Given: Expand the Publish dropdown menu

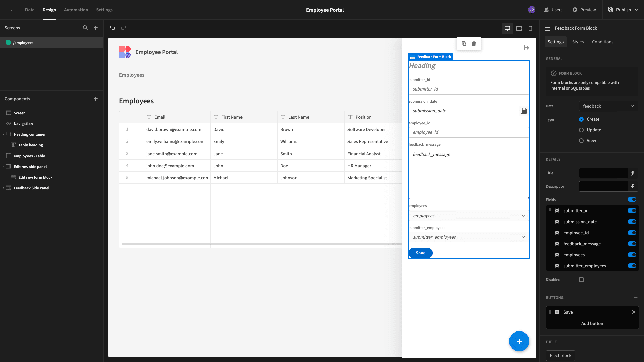Looking at the screenshot, I should (636, 10).
